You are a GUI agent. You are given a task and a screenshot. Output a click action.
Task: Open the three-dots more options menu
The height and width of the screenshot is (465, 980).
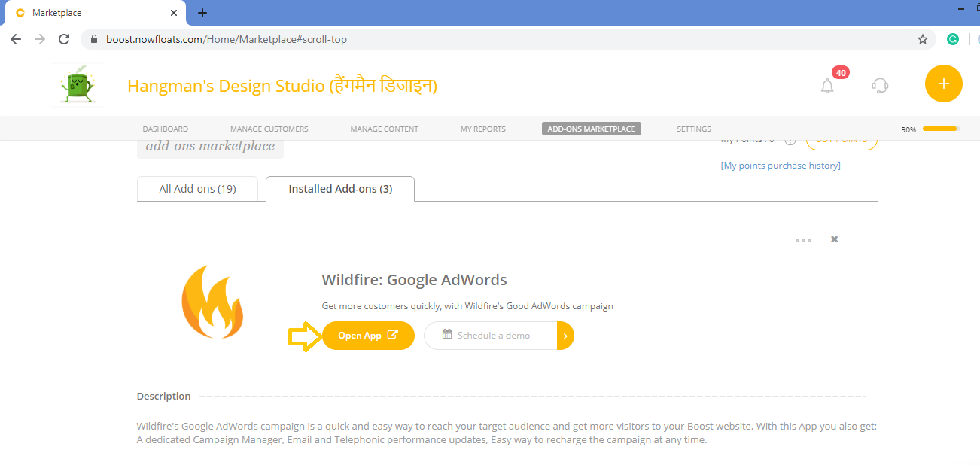point(804,240)
